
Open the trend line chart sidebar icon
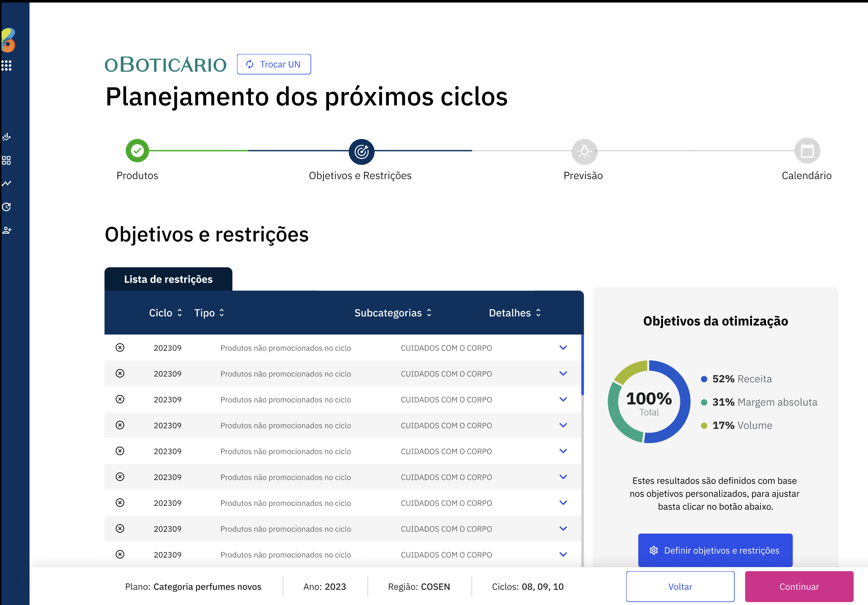pyautogui.click(x=6, y=184)
